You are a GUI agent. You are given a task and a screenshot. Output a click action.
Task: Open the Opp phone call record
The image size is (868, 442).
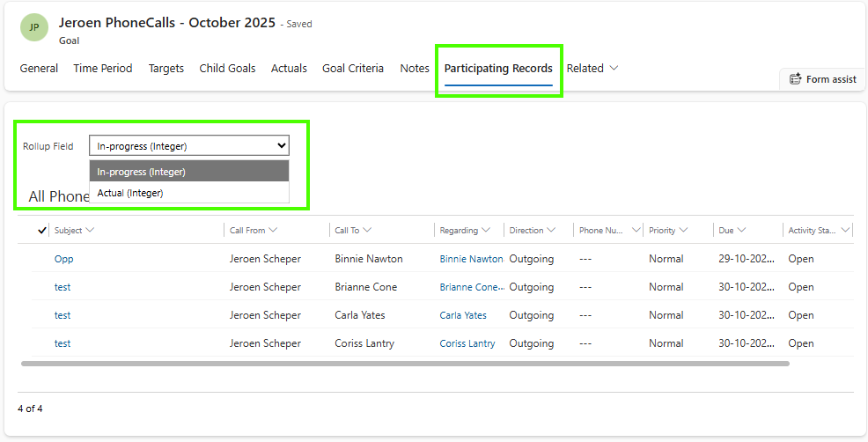(63, 259)
